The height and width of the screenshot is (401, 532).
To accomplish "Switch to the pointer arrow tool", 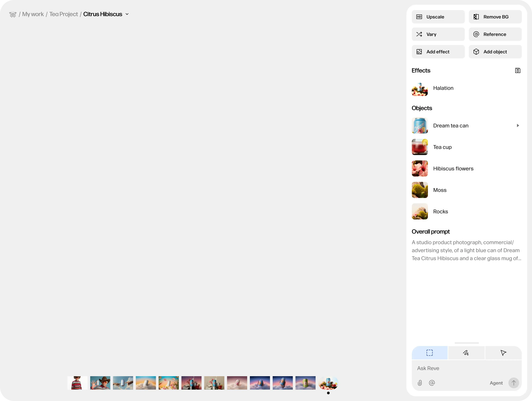I will click(x=503, y=353).
